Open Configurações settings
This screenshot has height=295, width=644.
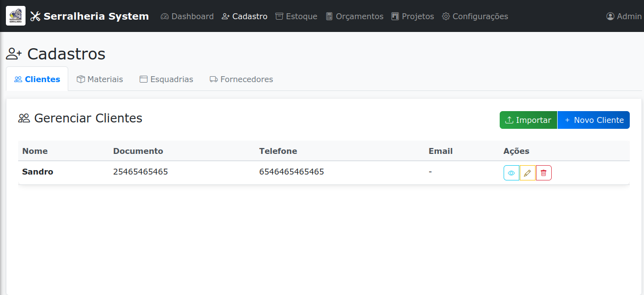point(475,16)
